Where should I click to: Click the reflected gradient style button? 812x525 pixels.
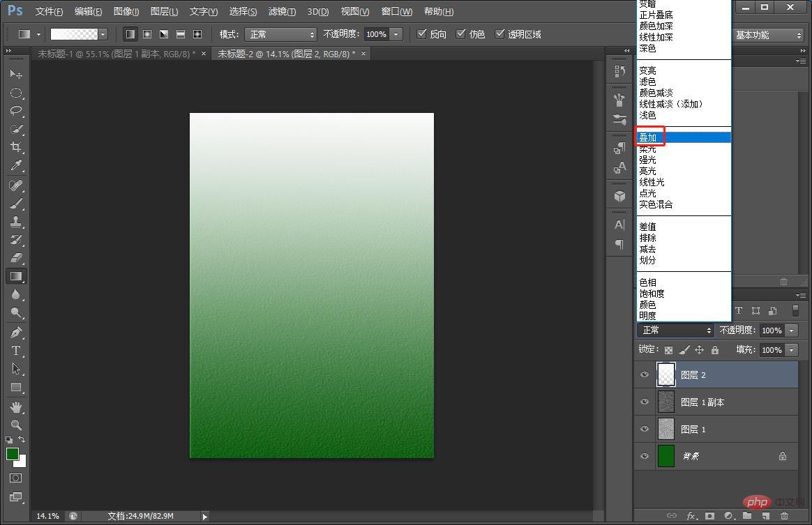point(180,34)
